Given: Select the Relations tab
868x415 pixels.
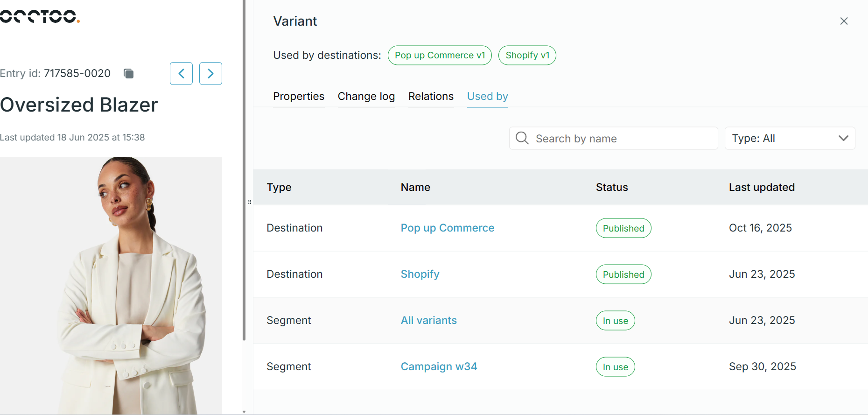Looking at the screenshot, I should 431,96.
